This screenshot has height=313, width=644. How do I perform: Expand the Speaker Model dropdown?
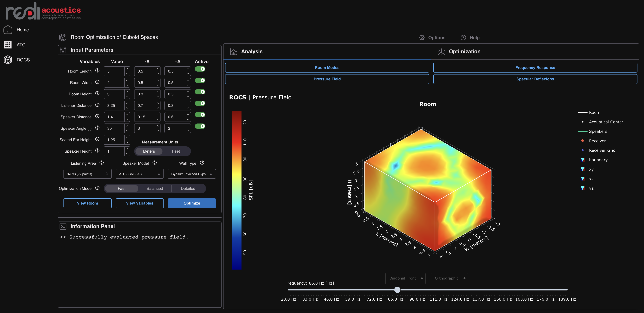[x=140, y=174]
